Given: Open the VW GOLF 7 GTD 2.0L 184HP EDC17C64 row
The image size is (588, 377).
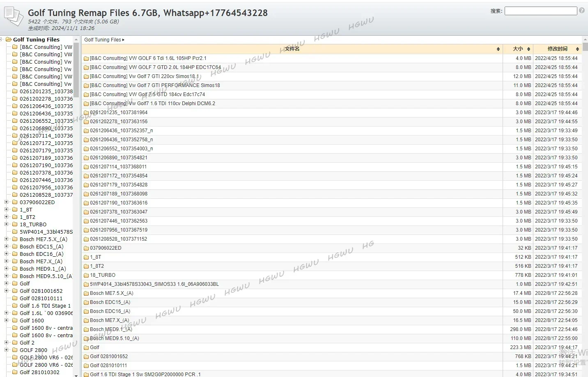Looking at the screenshot, I should [x=155, y=67].
